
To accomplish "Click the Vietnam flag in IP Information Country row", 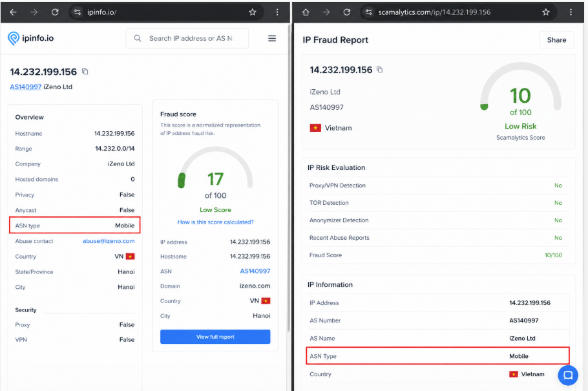I will pyautogui.click(x=514, y=374).
